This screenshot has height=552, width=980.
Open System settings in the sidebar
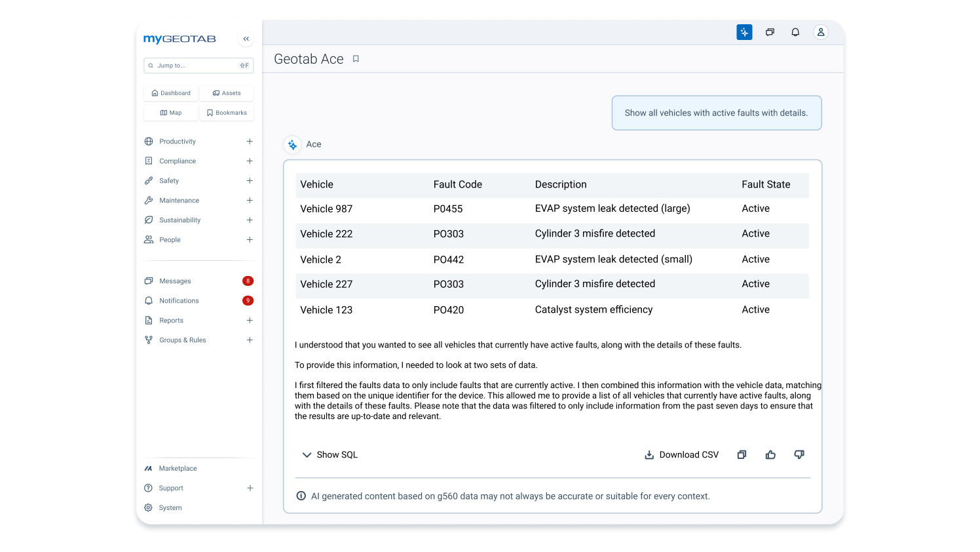[x=170, y=507]
